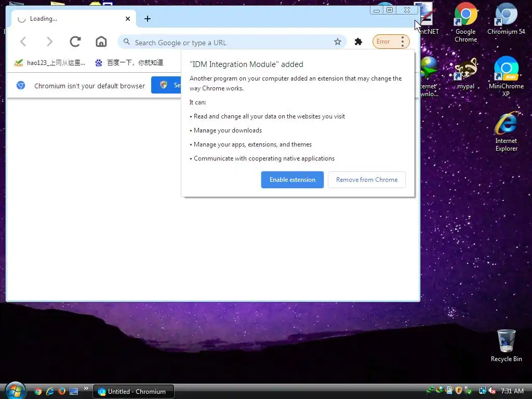Close the Loading... tab
The width and height of the screenshot is (532, 399).
[128, 19]
